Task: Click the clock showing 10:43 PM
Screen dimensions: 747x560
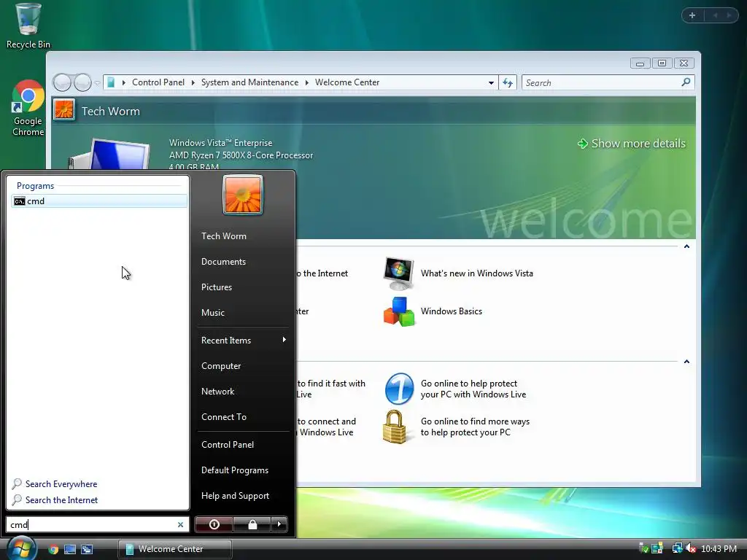Action: (x=719, y=549)
